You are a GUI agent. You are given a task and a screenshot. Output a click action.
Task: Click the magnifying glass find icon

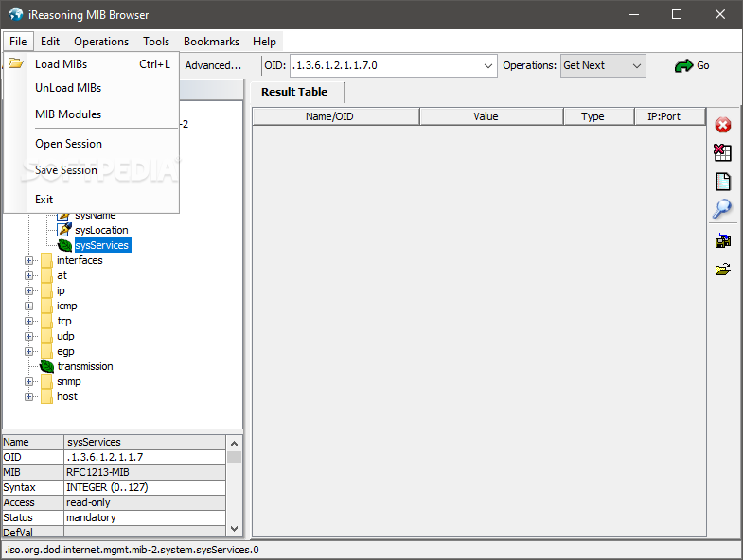tap(722, 208)
